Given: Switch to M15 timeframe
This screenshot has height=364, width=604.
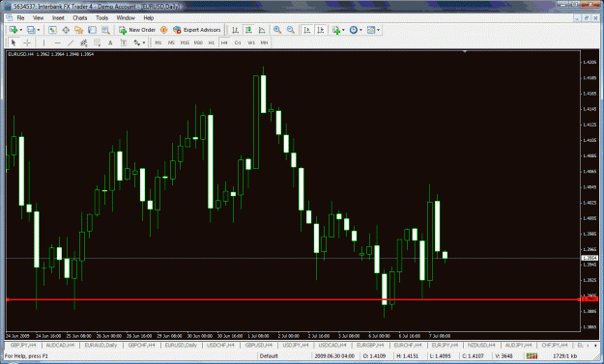Looking at the screenshot, I should (x=185, y=42).
